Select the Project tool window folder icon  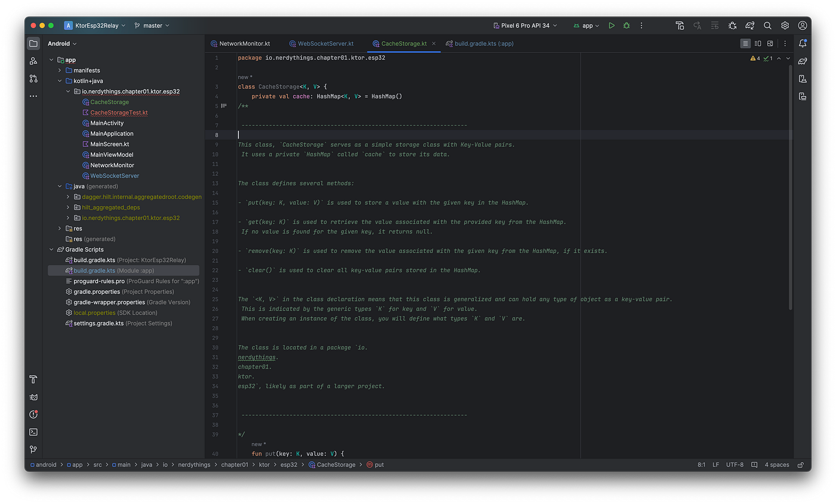point(33,43)
